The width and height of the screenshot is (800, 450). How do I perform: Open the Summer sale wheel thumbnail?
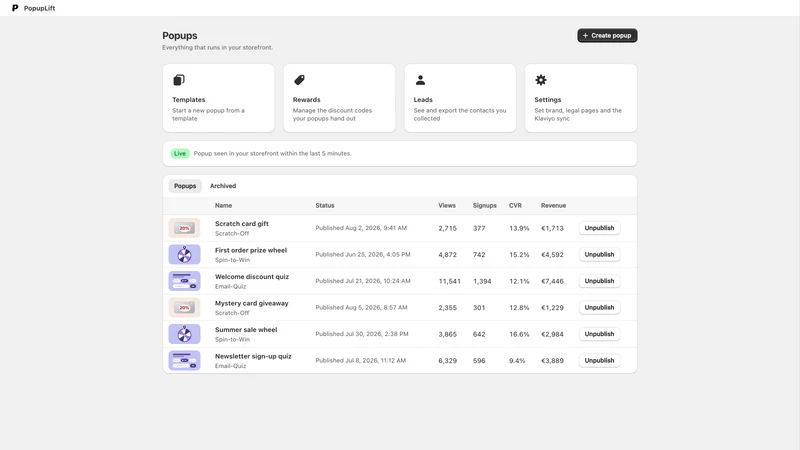click(x=185, y=334)
